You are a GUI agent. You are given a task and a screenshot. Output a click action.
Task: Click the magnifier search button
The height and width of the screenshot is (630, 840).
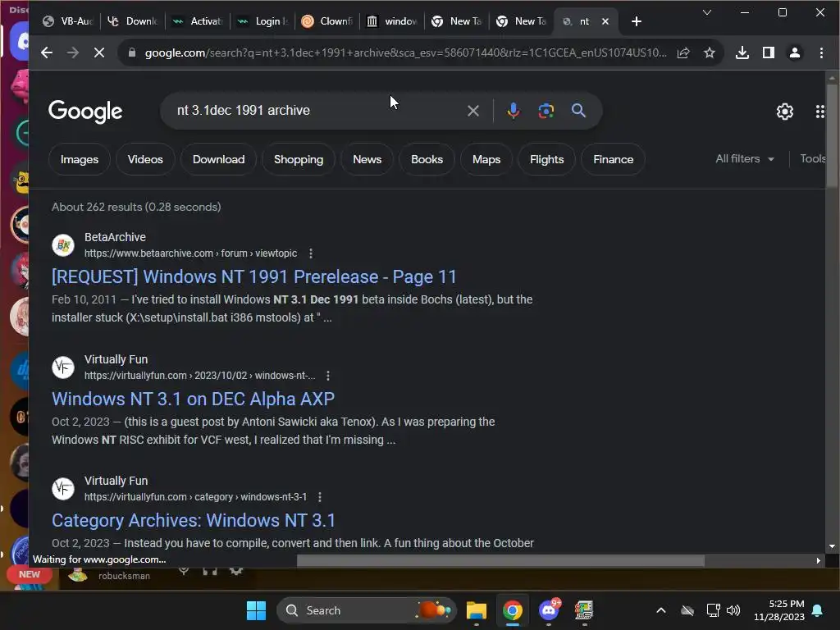pyautogui.click(x=578, y=111)
